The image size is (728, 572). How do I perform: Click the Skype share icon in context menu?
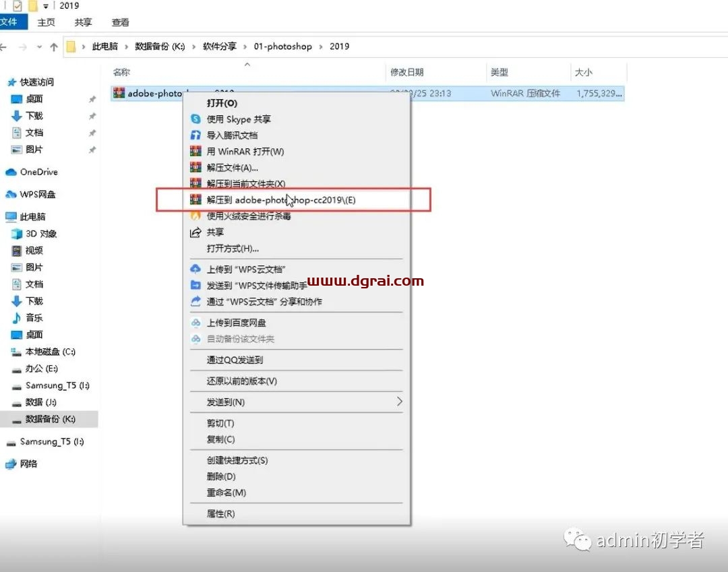point(195,119)
